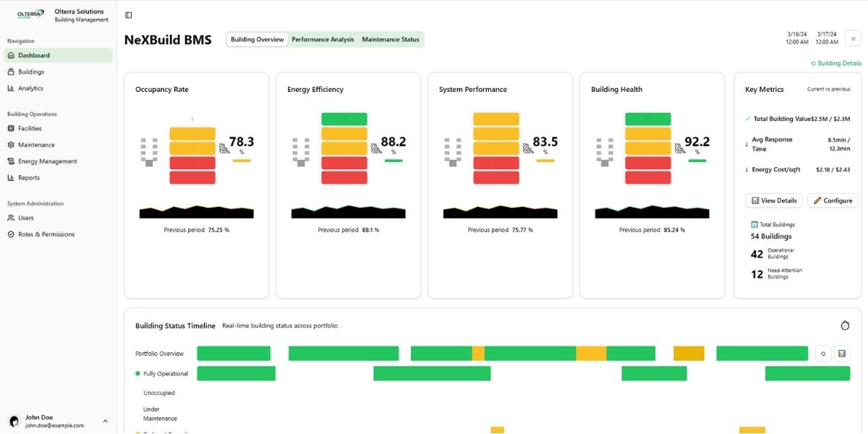Click the first green Fully Operational timeline block
The image size is (868, 434).
236,373
